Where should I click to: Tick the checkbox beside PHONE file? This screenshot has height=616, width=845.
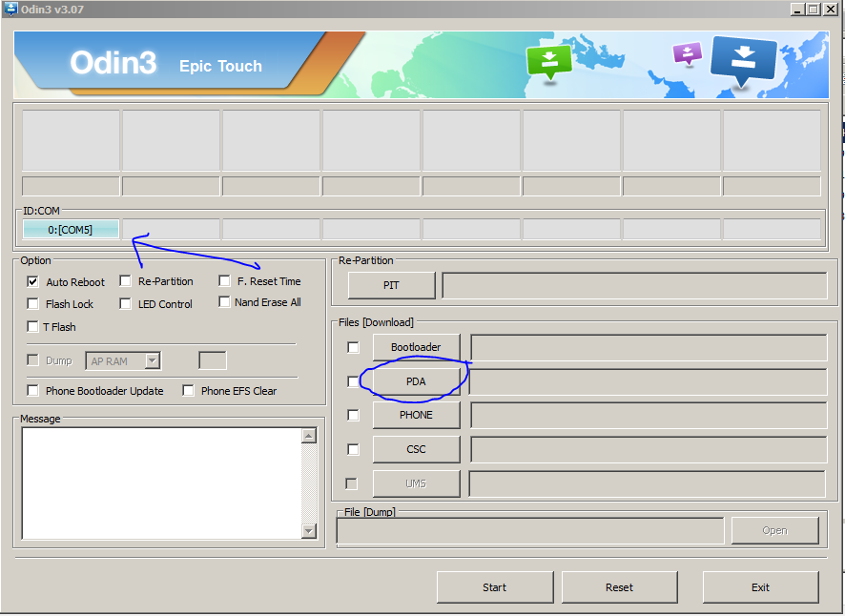point(353,415)
